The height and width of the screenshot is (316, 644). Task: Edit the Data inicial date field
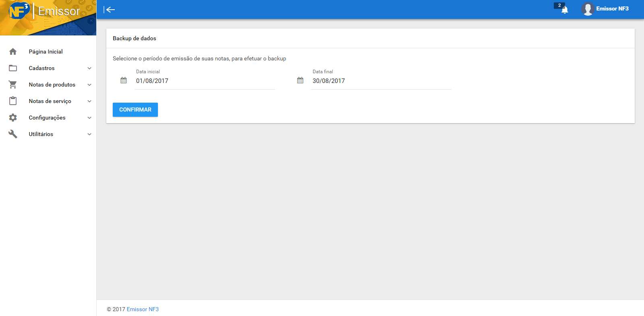point(205,81)
